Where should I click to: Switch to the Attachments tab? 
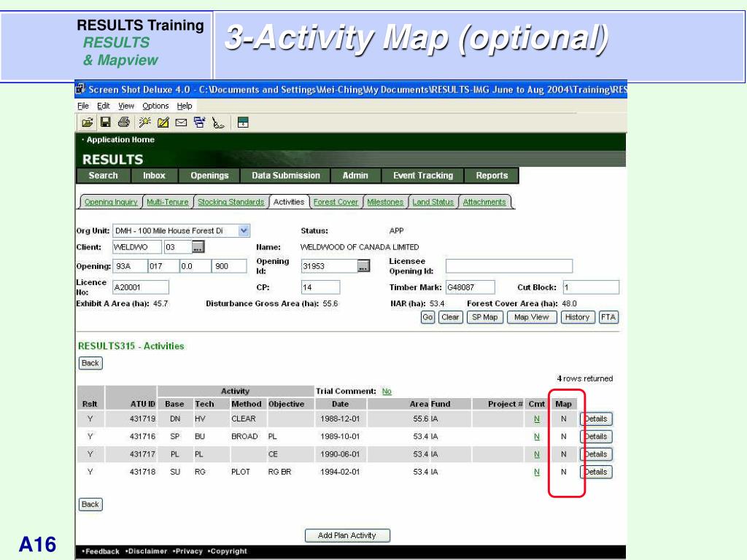pyautogui.click(x=484, y=202)
